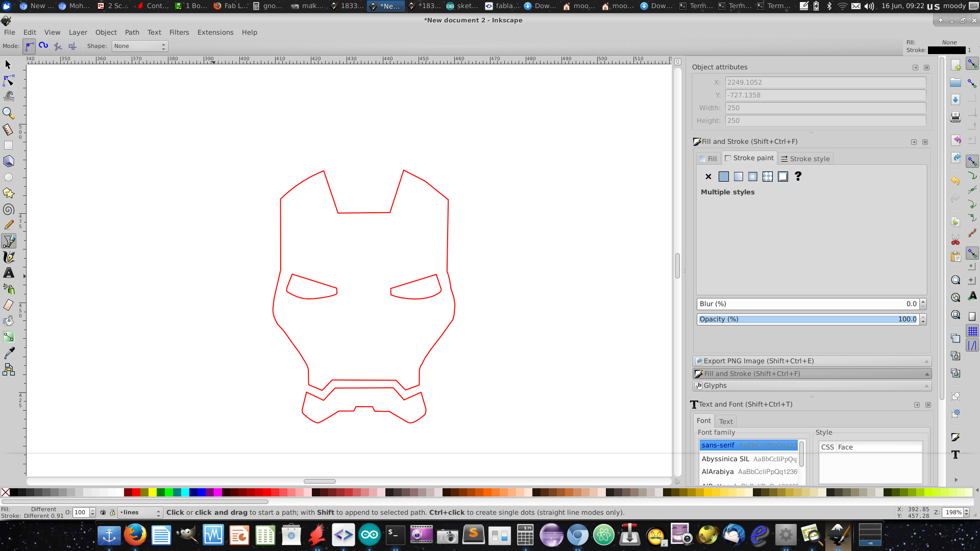Expand the Export PNG Image panel
Image resolution: width=980 pixels, height=551 pixels.
click(812, 361)
